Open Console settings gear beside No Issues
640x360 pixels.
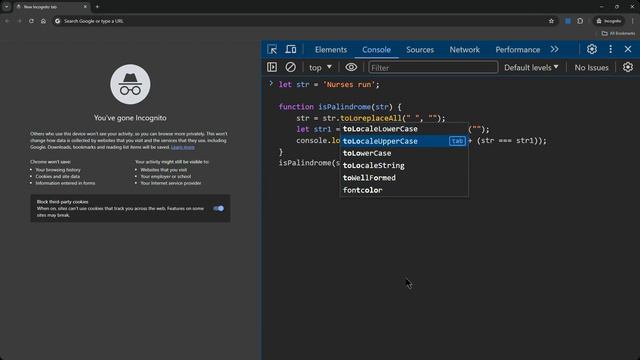pyautogui.click(x=628, y=67)
